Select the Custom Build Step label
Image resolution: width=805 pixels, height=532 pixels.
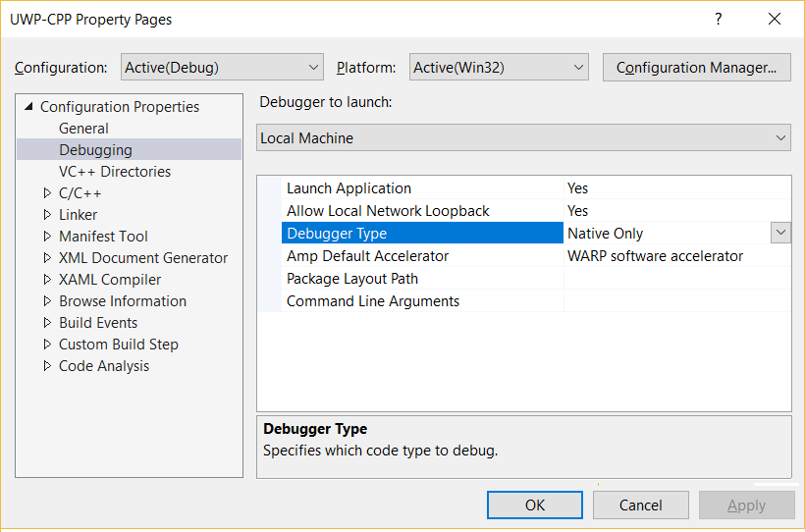pos(119,345)
